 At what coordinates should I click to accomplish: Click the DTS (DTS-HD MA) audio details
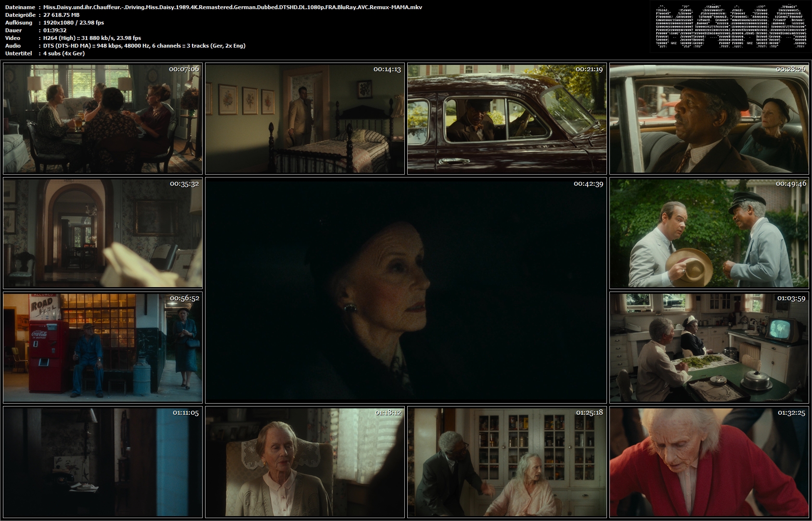(x=144, y=46)
